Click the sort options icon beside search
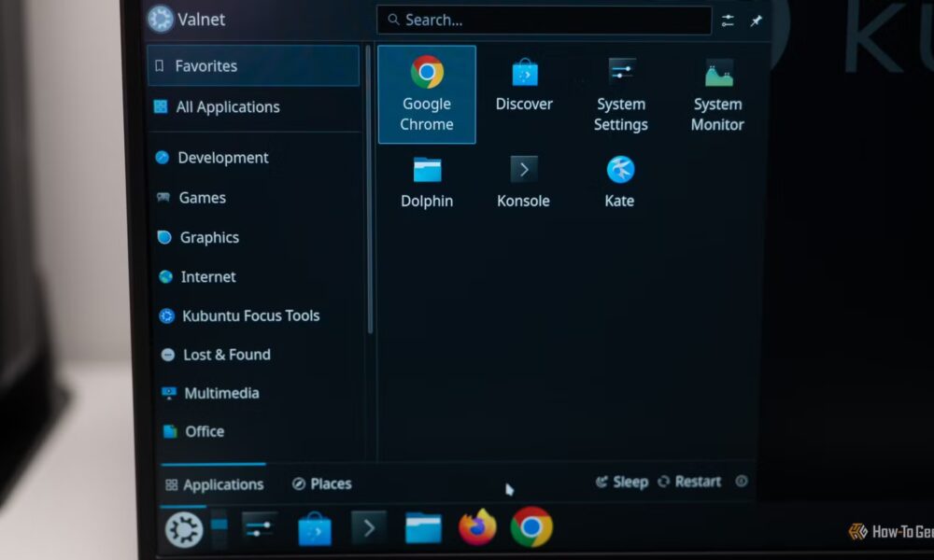Image resolution: width=934 pixels, height=560 pixels. pyautogui.click(x=728, y=20)
